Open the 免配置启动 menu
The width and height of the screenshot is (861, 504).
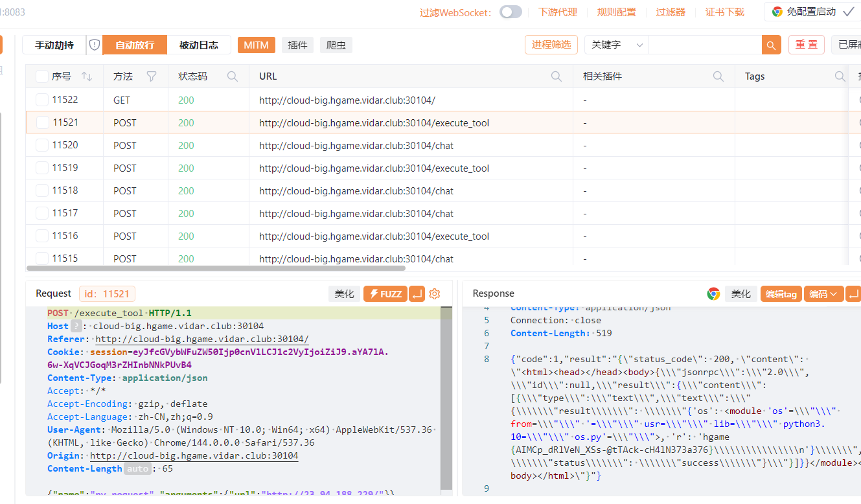click(812, 12)
